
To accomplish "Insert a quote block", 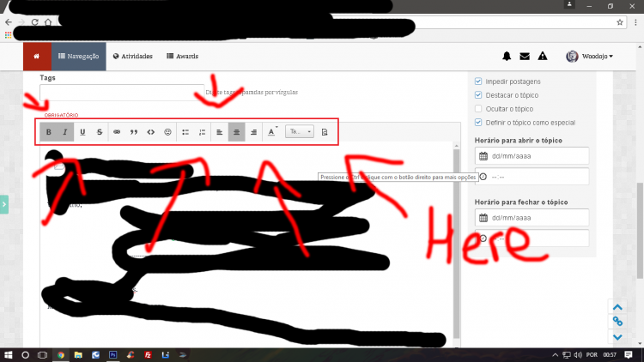I will point(134,132).
